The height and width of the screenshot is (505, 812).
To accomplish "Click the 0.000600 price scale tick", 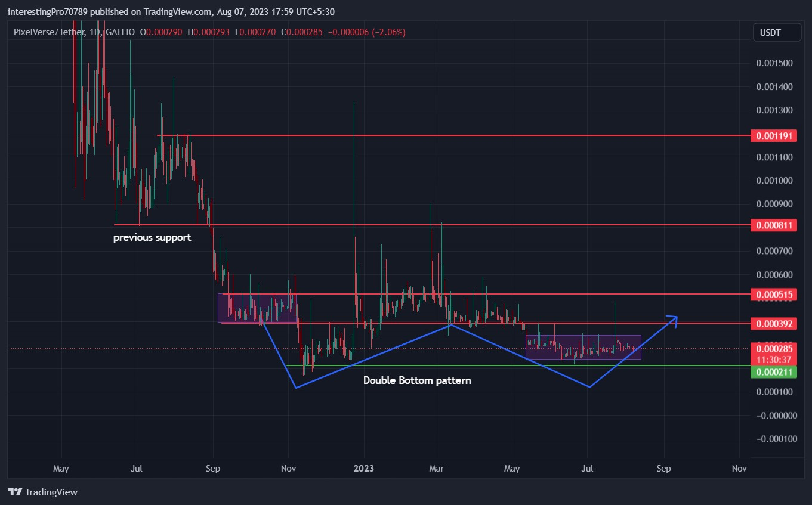I will (x=774, y=275).
